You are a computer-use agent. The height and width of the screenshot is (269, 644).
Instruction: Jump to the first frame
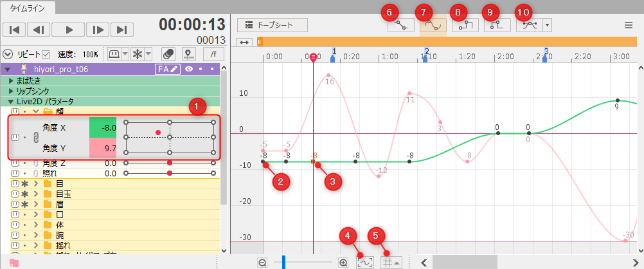pos(15,30)
